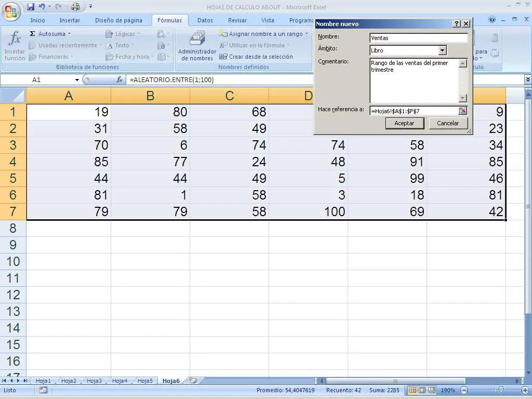This screenshot has width=532, height=399.
Task: Click inside the Comentario text box
Action: (414, 81)
